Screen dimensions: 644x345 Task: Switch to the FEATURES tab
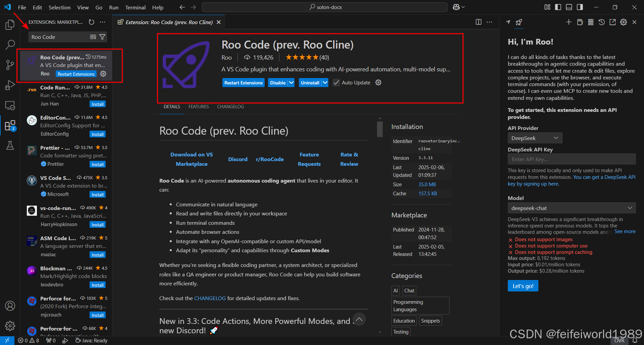[x=199, y=107]
